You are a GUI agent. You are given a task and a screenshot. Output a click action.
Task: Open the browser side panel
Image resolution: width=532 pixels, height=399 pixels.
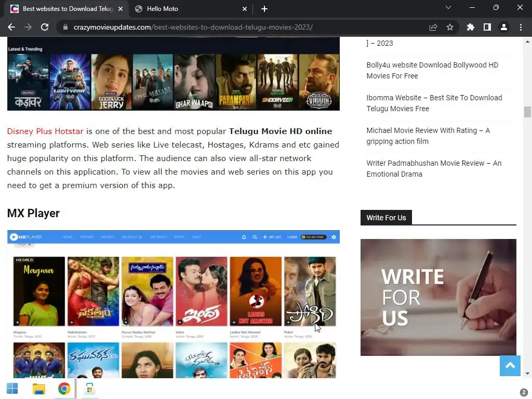tap(487, 27)
